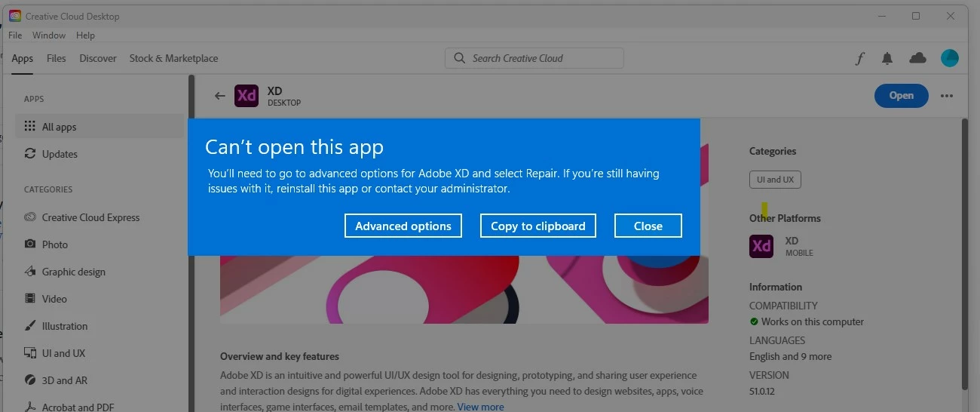The height and width of the screenshot is (412, 980).
Task: Click the blue Open button for XD
Action: pos(902,95)
